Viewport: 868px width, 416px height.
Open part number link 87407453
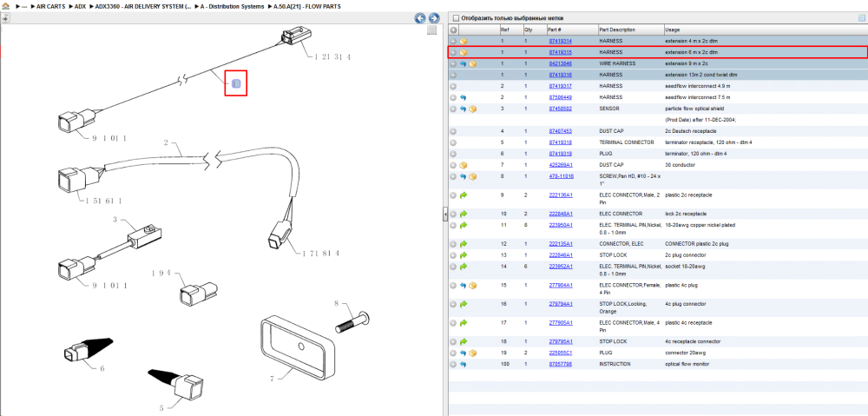point(560,131)
